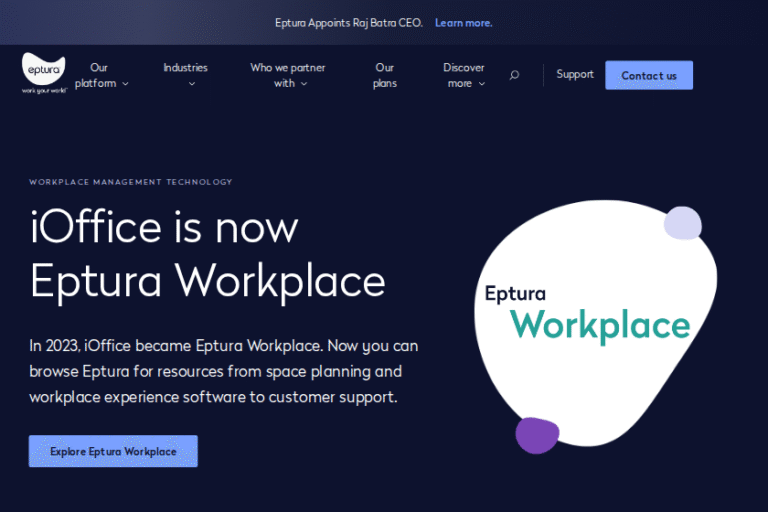
Task: Open the Discover more menu
Action: pos(462,75)
